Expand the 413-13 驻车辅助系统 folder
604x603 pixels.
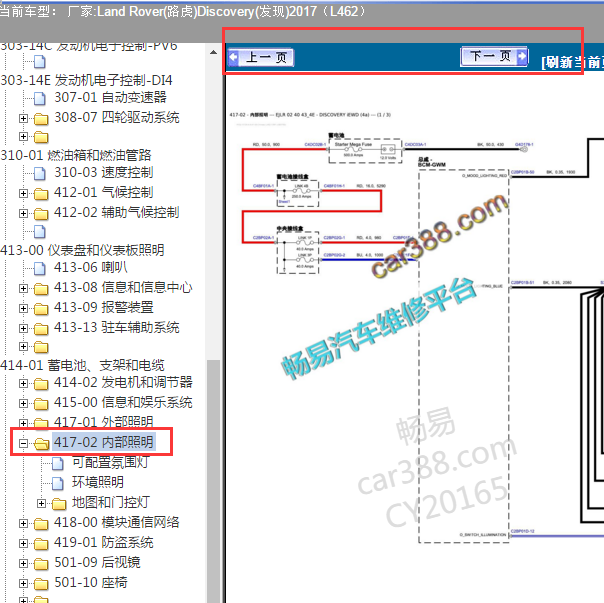[x=23, y=328]
